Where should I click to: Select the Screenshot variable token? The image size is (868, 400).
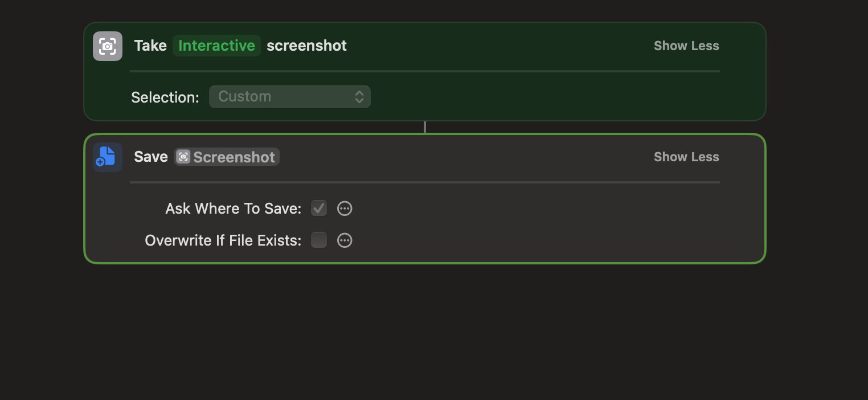coord(234,157)
